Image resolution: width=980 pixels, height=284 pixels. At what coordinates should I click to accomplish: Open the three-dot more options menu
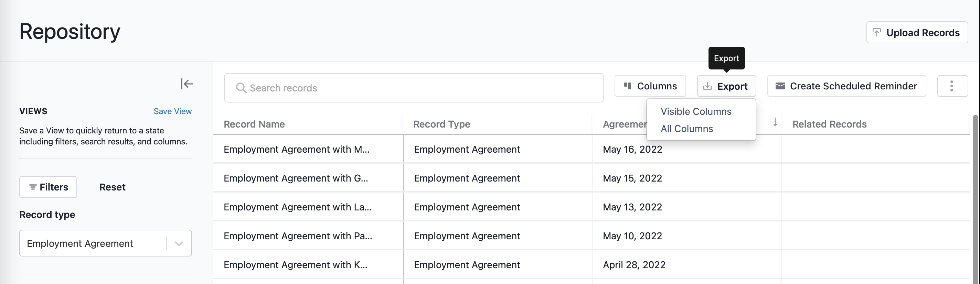pos(952,86)
